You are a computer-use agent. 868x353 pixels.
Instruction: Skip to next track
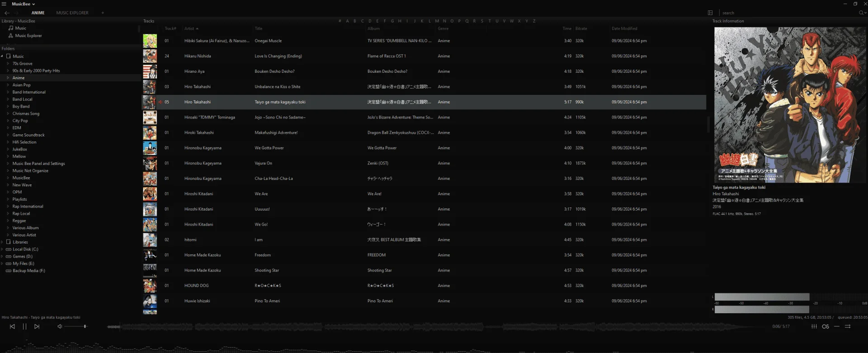tap(37, 326)
